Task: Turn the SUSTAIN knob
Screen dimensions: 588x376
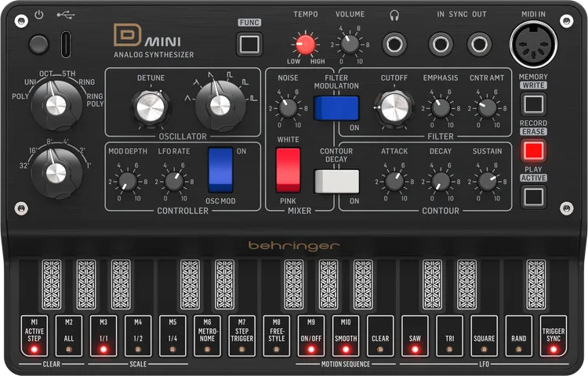Action: pyautogui.click(x=487, y=182)
